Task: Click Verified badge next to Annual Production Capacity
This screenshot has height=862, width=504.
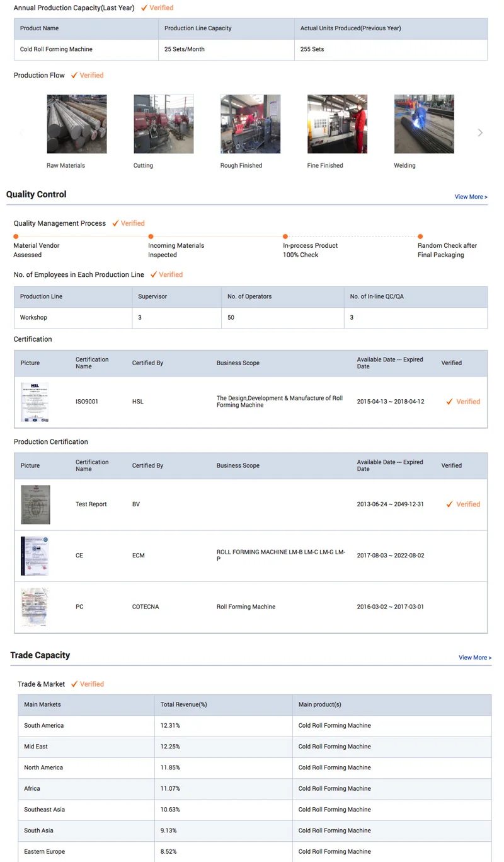Action: tap(157, 8)
